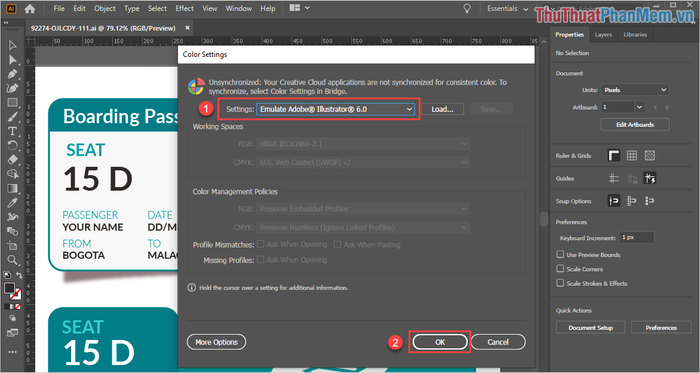Select the Shape Builder tool
Image resolution: width=700 pixels, height=373 pixels.
(x=12, y=174)
